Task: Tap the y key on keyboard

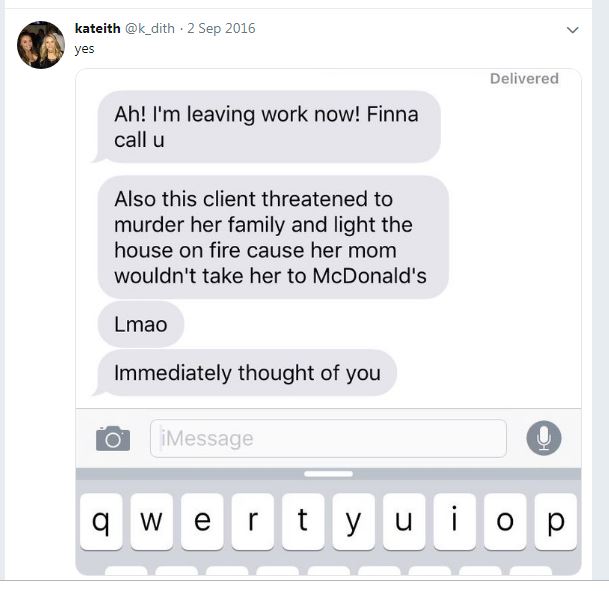Action: [353, 521]
